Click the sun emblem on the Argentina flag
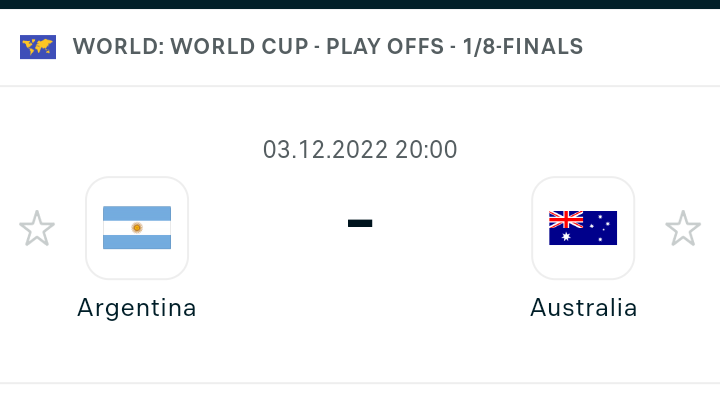 [137, 228]
